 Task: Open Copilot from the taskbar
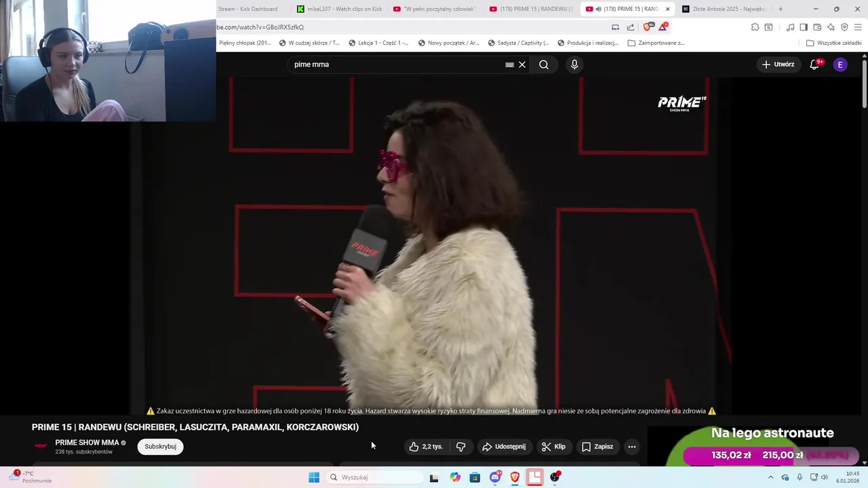[455, 477]
